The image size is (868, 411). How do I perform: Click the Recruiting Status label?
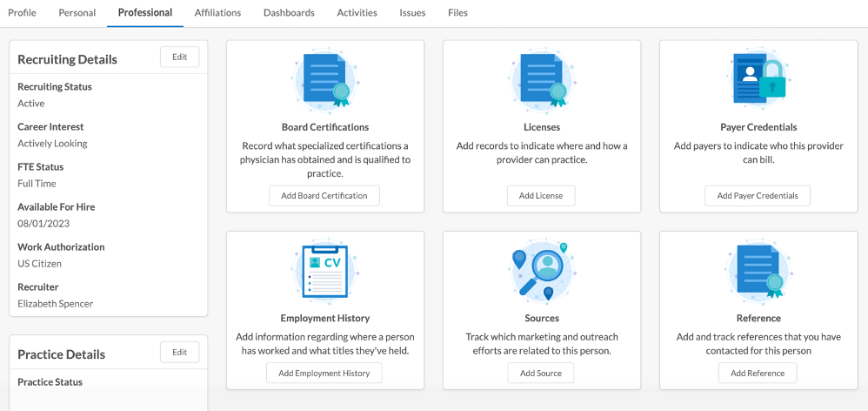(55, 86)
